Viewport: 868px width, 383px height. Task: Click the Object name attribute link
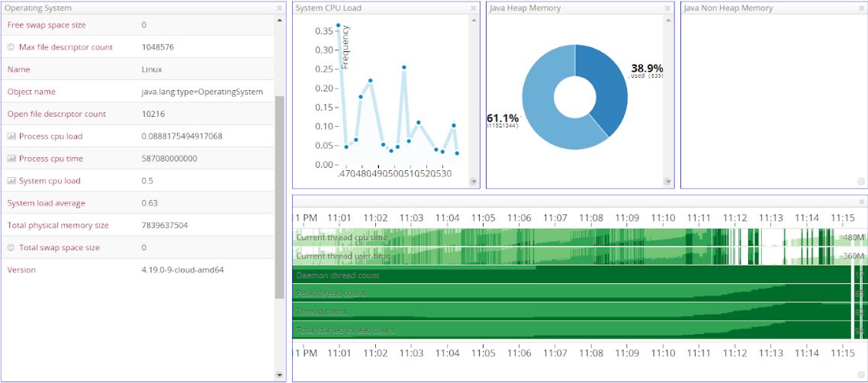click(x=31, y=92)
